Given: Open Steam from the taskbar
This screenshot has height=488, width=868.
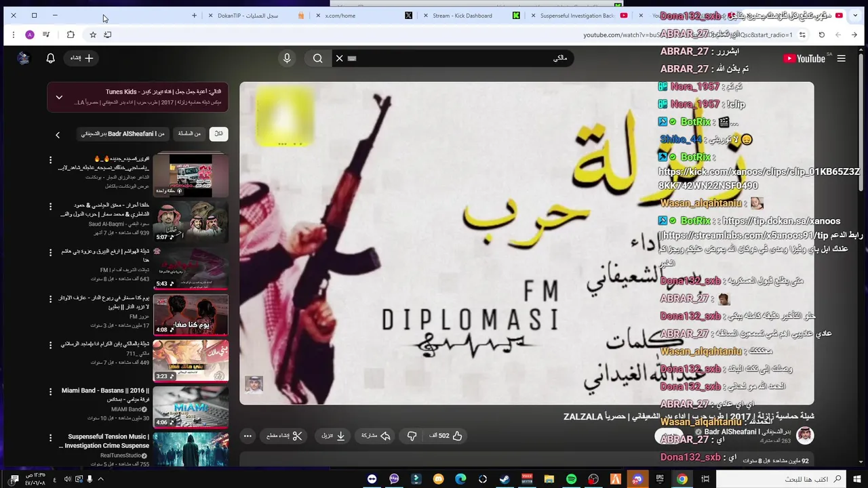Looking at the screenshot, I should pos(505,479).
